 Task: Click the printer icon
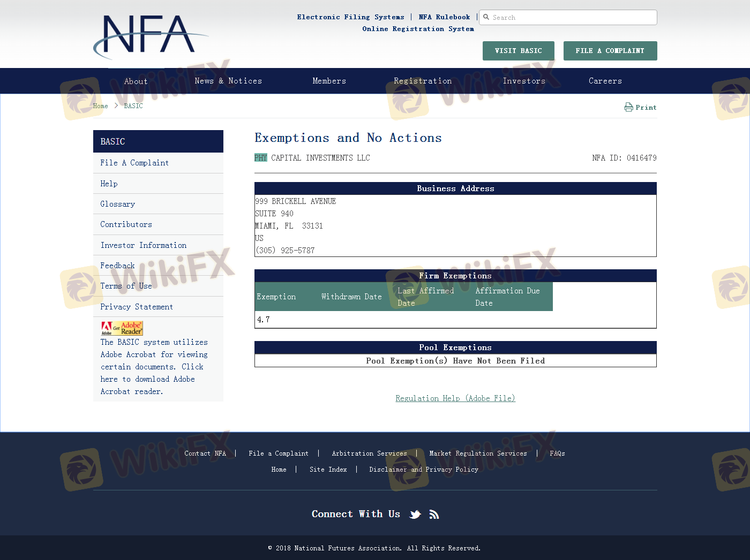628,107
